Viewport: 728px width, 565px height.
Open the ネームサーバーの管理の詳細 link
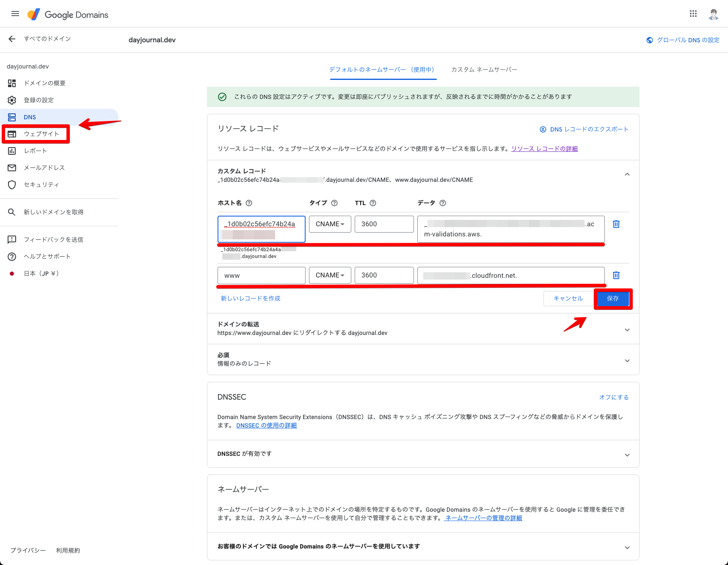pyautogui.click(x=483, y=518)
